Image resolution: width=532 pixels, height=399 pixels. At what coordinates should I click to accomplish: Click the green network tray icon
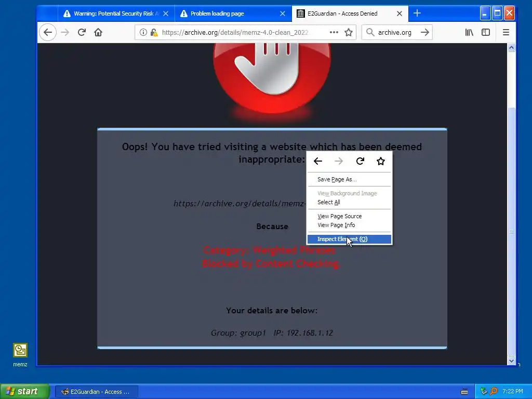coord(484,391)
